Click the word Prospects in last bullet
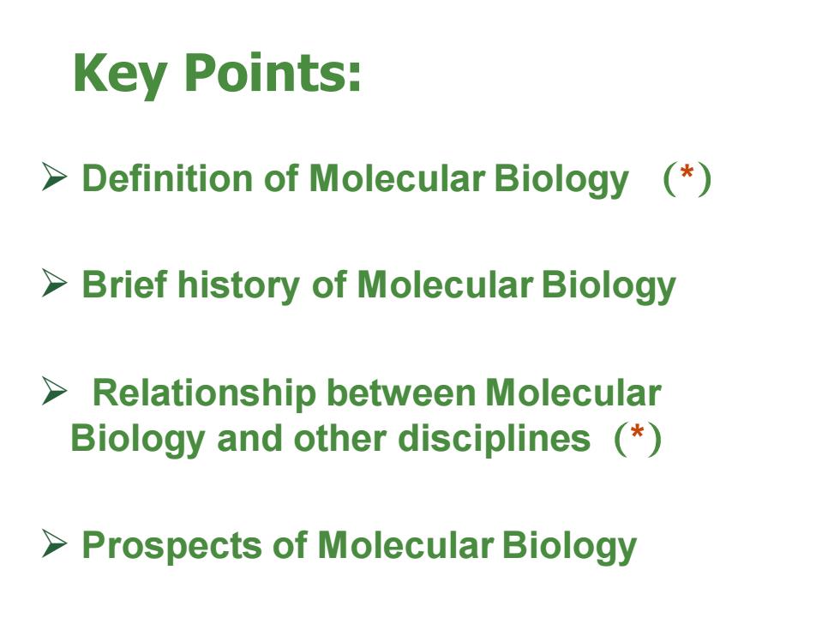 click(172, 547)
